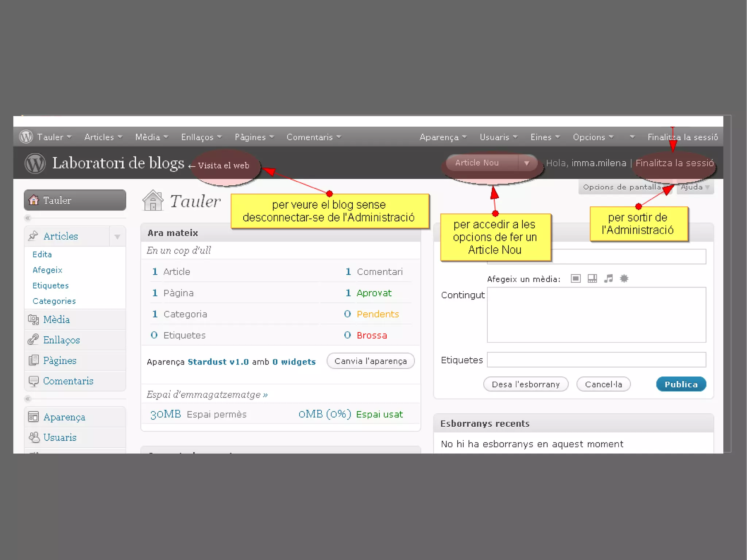Viewport: 747px width, 560px height.
Task: Click the add other media starburst icon
Action: (x=624, y=279)
